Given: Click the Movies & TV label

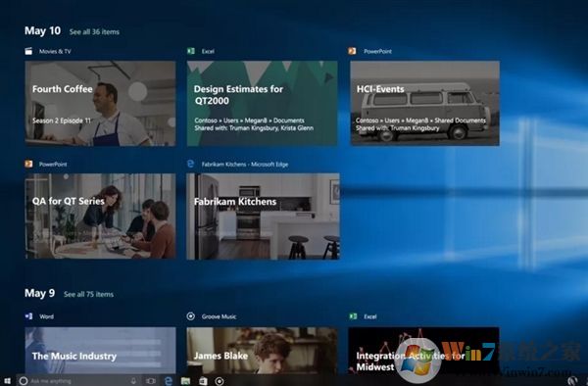Looking at the screenshot, I should coord(55,51).
